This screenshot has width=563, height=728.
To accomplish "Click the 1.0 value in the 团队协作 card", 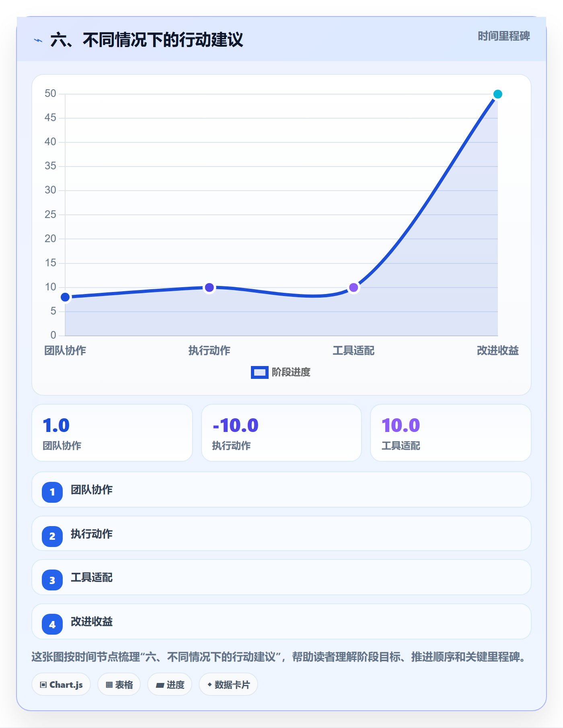I will (x=56, y=426).
